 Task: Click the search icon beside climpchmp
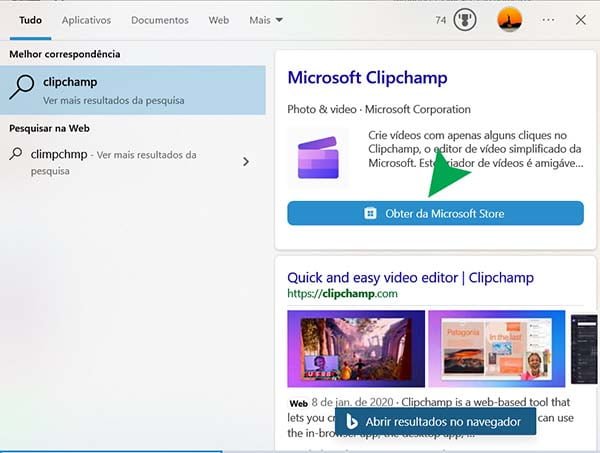click(x=16, y=154)
